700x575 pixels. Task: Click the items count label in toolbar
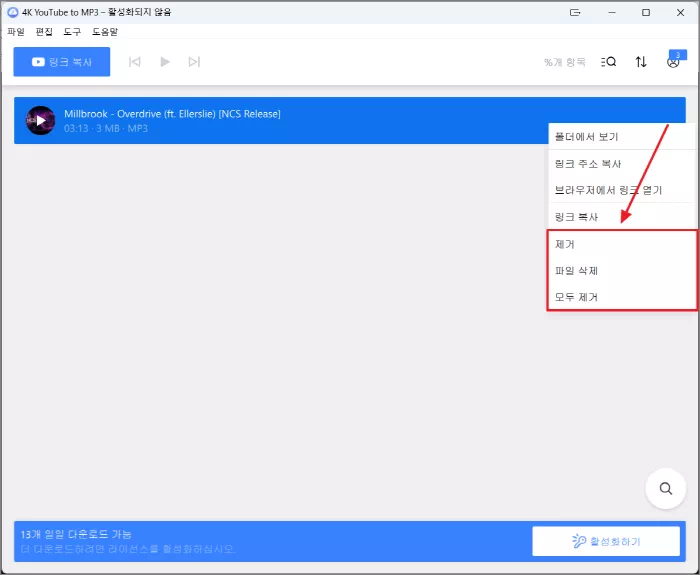click(x=565, y=62)
